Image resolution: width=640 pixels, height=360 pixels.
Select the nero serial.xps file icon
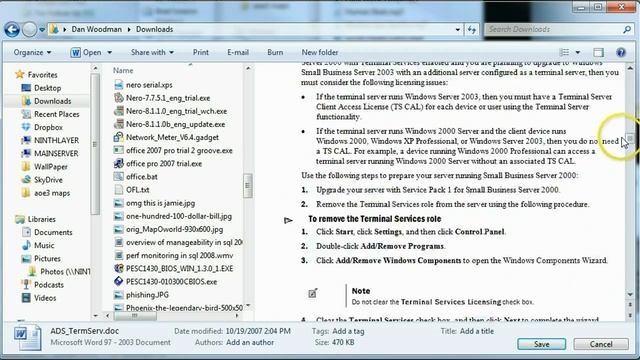point(119,84)
